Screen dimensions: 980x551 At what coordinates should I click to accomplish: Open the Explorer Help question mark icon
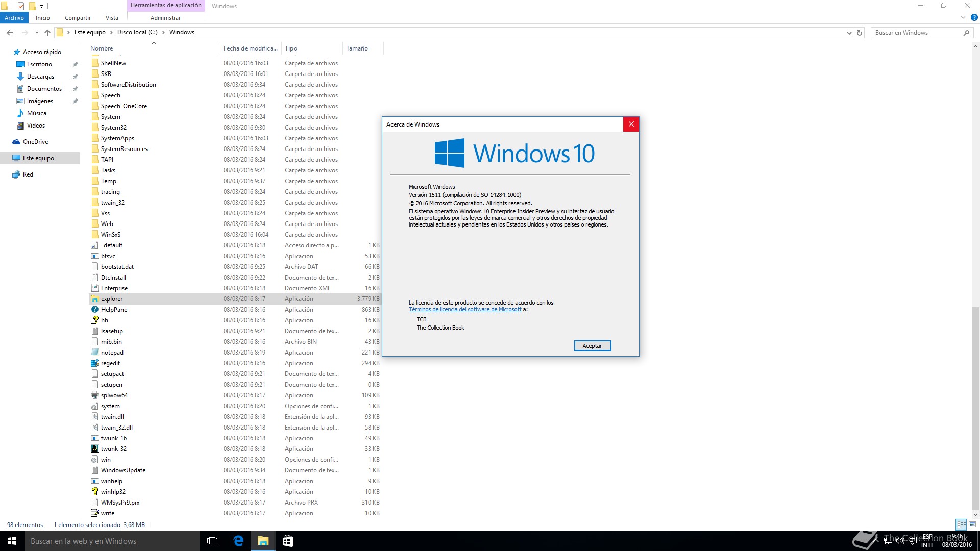pos(974,17)
